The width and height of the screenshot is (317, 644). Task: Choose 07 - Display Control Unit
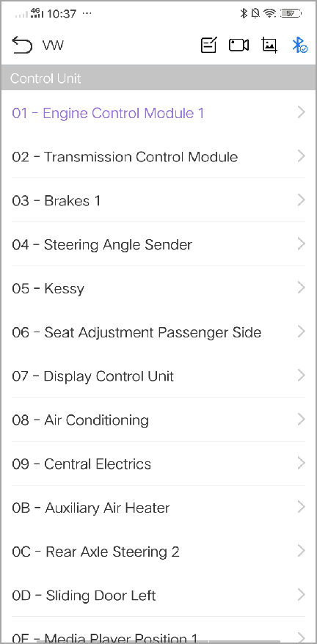point(158,376)
